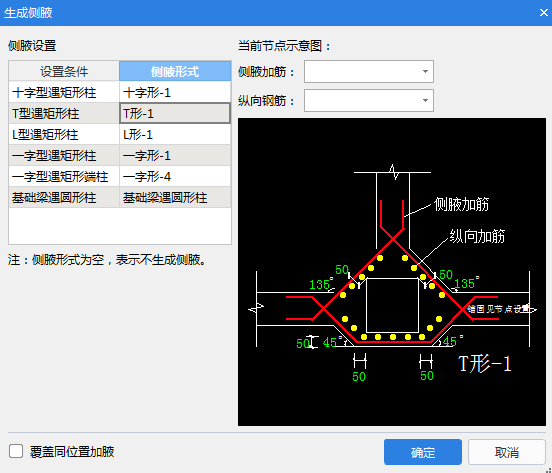Select the 十字形-1 cell
This screenshot has width=552, height=473.
(175, 93)
